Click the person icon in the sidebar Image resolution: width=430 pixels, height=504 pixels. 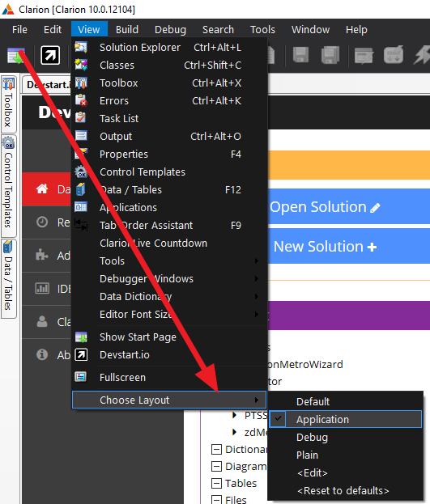[x=42, y=321]
